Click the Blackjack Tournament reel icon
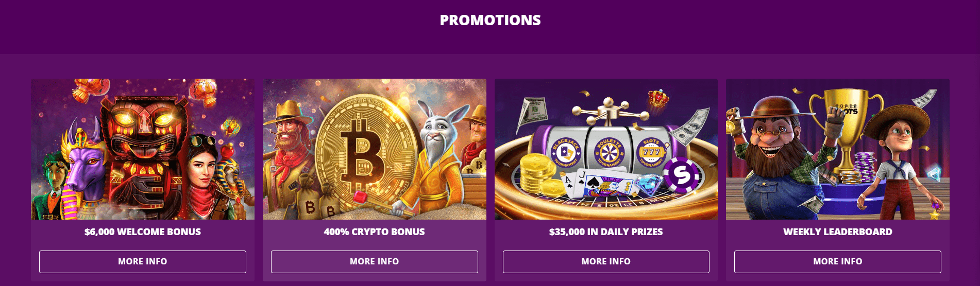980x286 pixels. point(566,153)
